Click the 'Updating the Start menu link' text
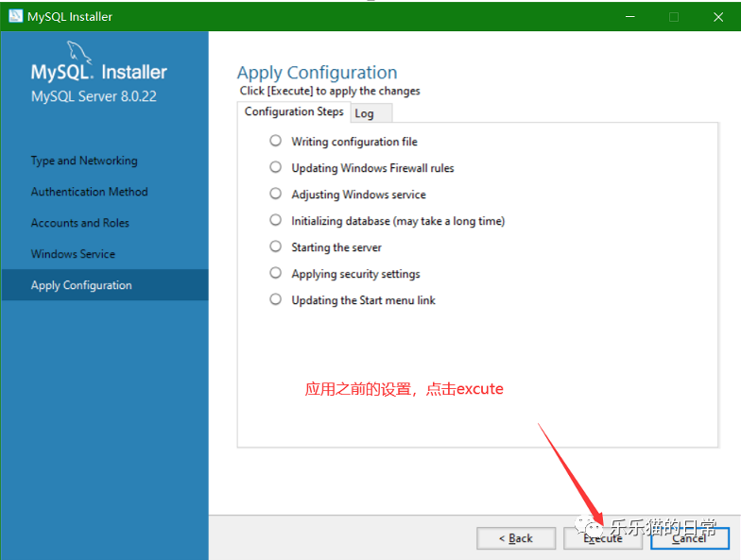The height and width of the screenshot is (560, 741). coord(363,300)
